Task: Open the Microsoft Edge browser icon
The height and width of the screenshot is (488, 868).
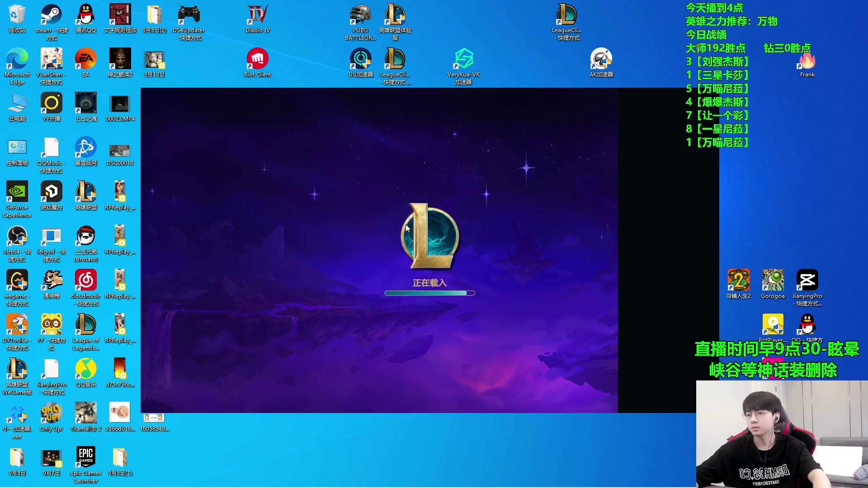Action: (x=17, y=66)
